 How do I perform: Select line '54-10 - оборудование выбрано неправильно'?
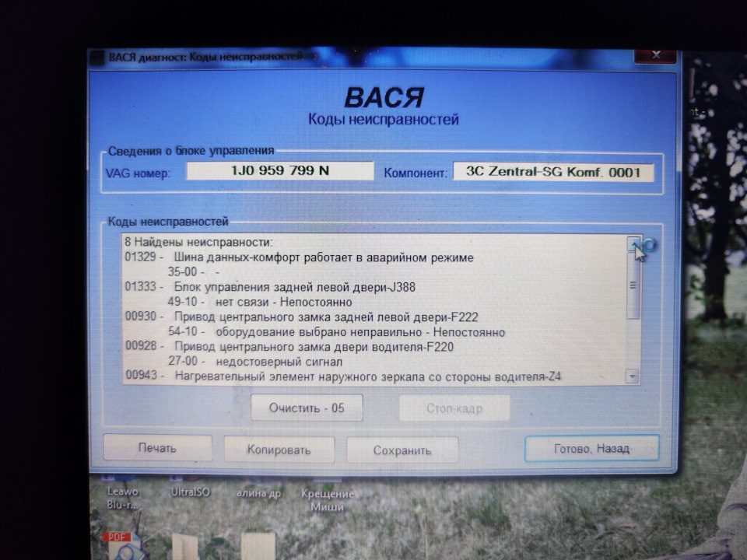(336, 332)
